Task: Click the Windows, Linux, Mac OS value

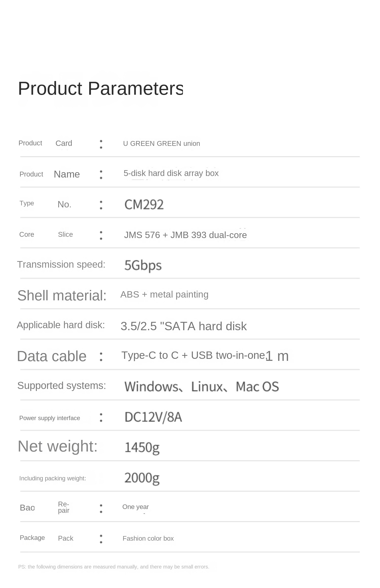Action: tap(201, 387)
